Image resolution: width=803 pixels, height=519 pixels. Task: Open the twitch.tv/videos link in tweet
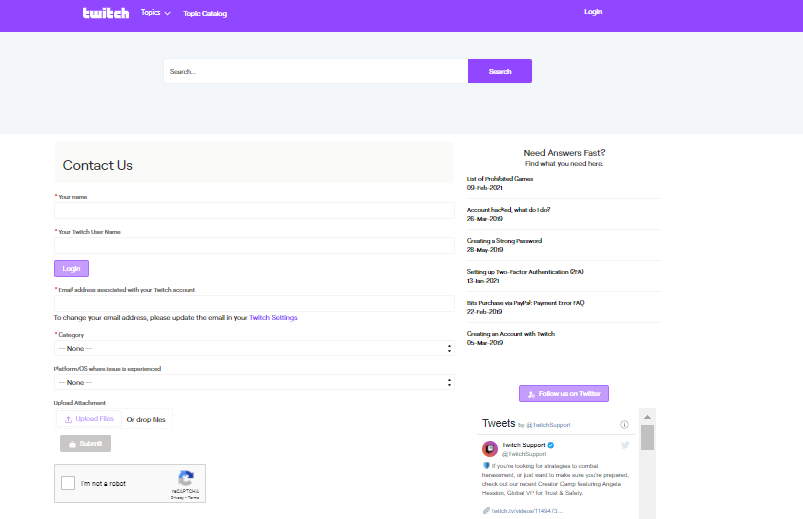[527, 511]
